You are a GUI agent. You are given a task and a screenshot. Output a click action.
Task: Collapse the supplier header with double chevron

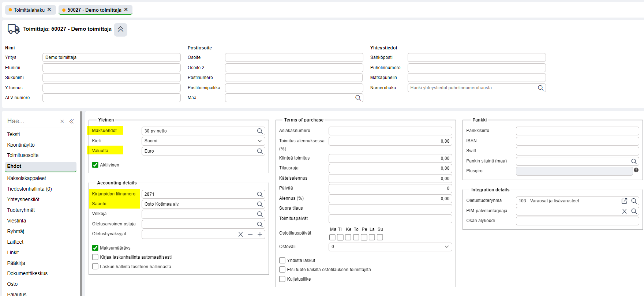(120, 29)
